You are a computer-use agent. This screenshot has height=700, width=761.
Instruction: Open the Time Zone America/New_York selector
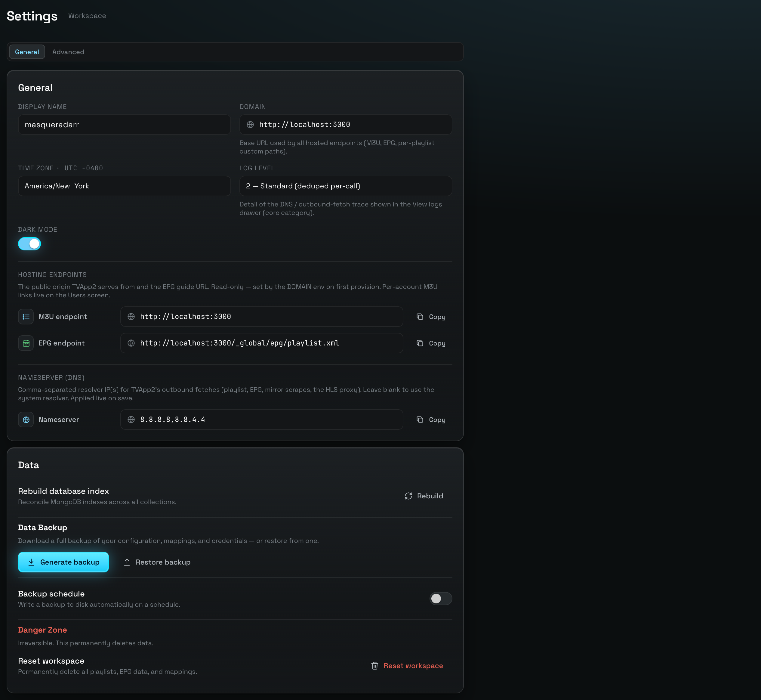coord(124,186)
